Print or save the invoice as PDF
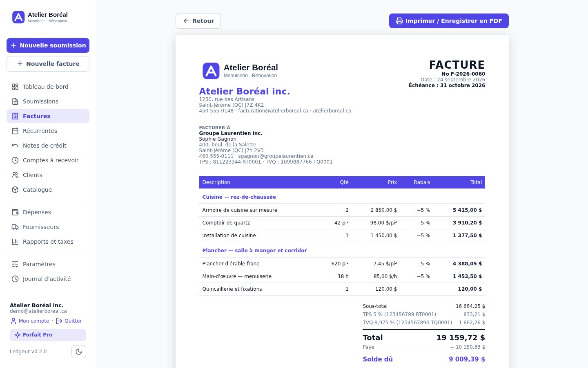 (x=449, y=21)
